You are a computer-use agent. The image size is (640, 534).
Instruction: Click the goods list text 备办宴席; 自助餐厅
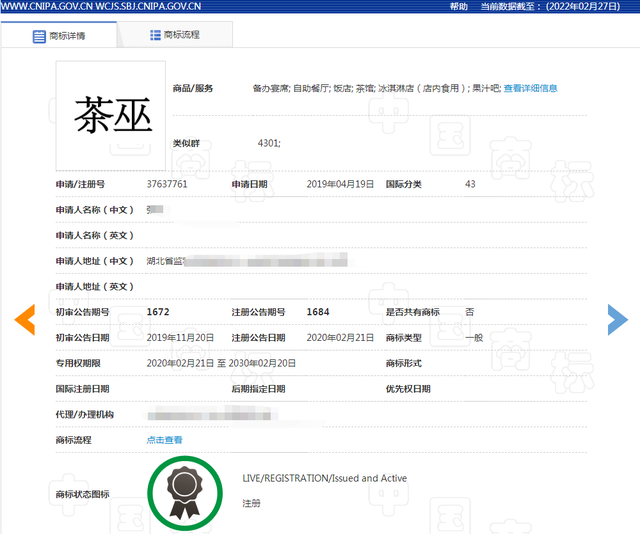coord(291,88)
